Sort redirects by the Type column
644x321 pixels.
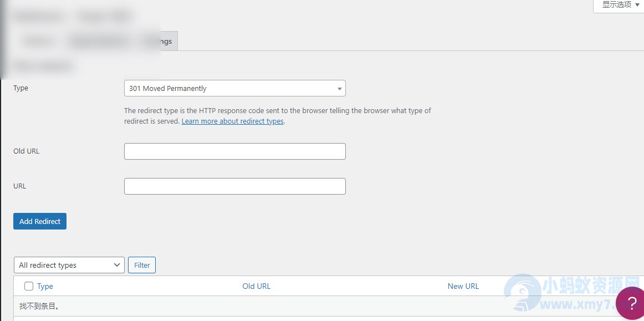45,286
